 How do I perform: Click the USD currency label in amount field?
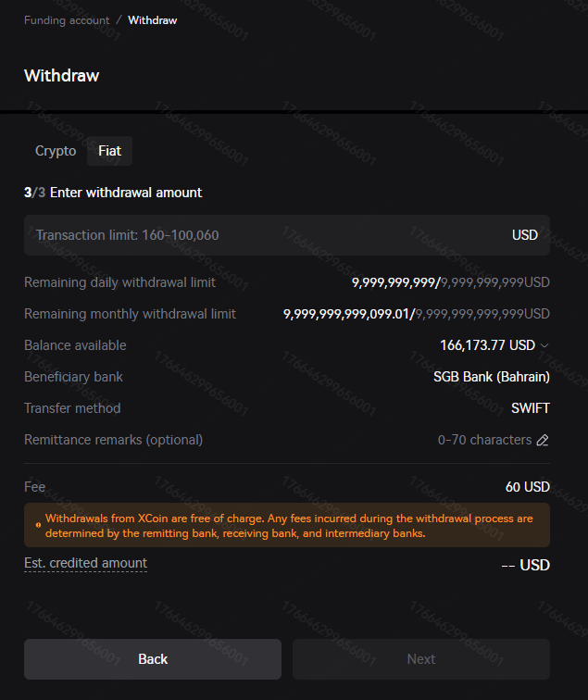coord(525,235)
